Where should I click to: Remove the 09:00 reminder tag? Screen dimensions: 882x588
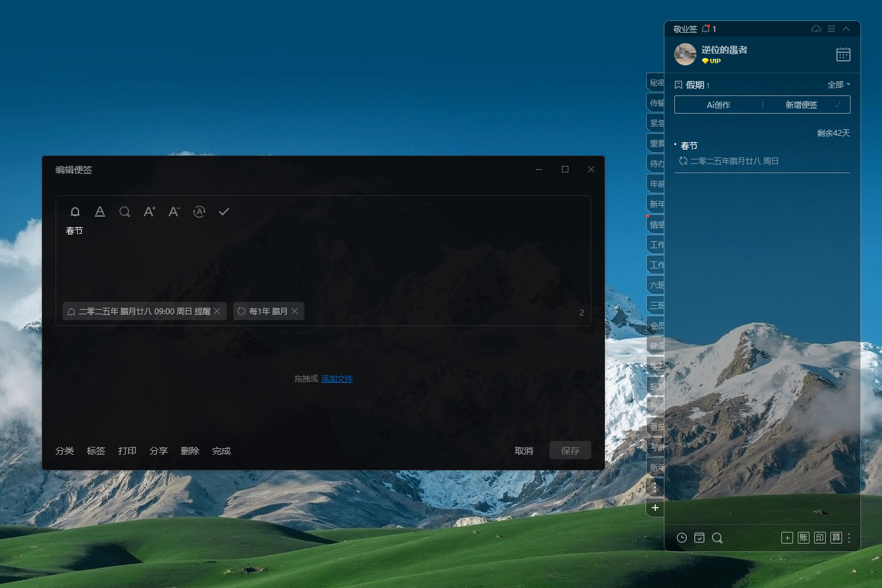(x=218, y=311)
